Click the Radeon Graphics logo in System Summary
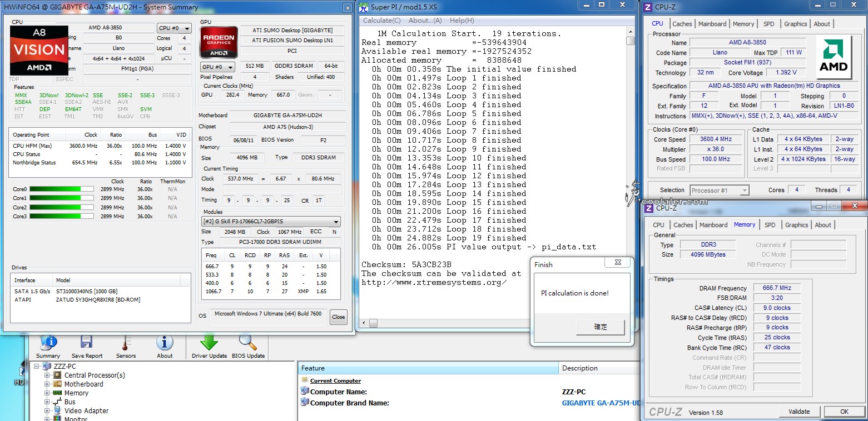The width and height of the screenshot is (868, 421). [x=219, y=42]
